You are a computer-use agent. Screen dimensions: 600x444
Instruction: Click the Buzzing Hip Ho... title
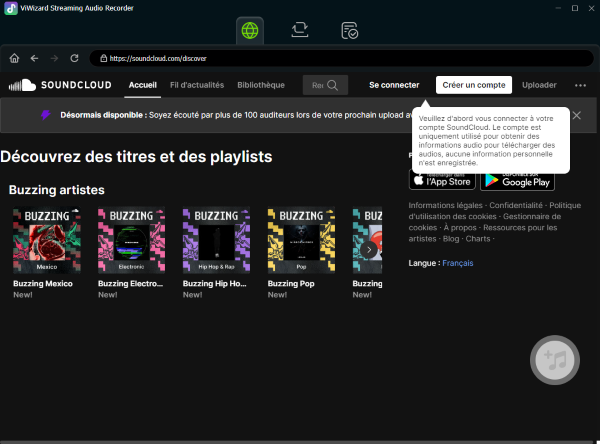tap(215, 284)
